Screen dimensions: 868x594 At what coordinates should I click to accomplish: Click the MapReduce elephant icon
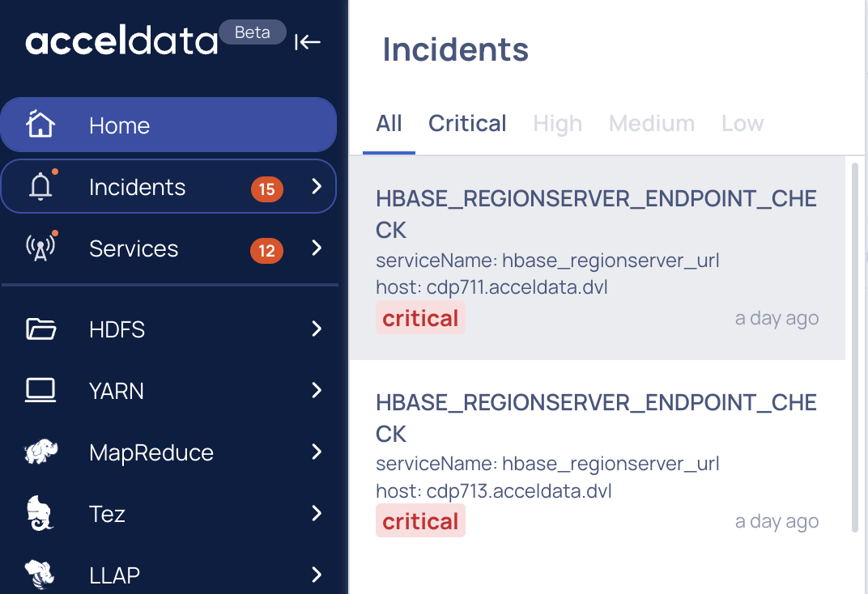41,452
